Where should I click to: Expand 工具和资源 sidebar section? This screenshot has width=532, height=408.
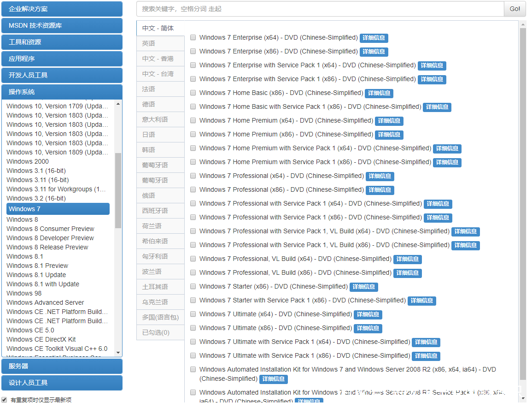coord(62,42)
